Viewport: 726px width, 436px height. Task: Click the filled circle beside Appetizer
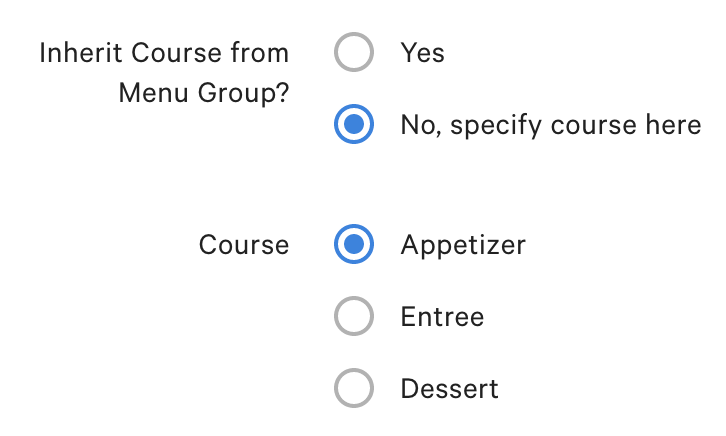(354, 244)
